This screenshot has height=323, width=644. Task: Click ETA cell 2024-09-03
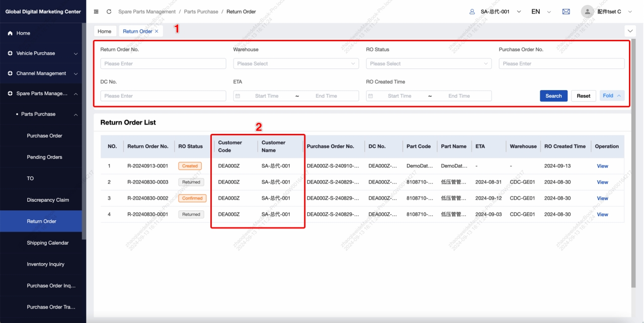point(489,214)
